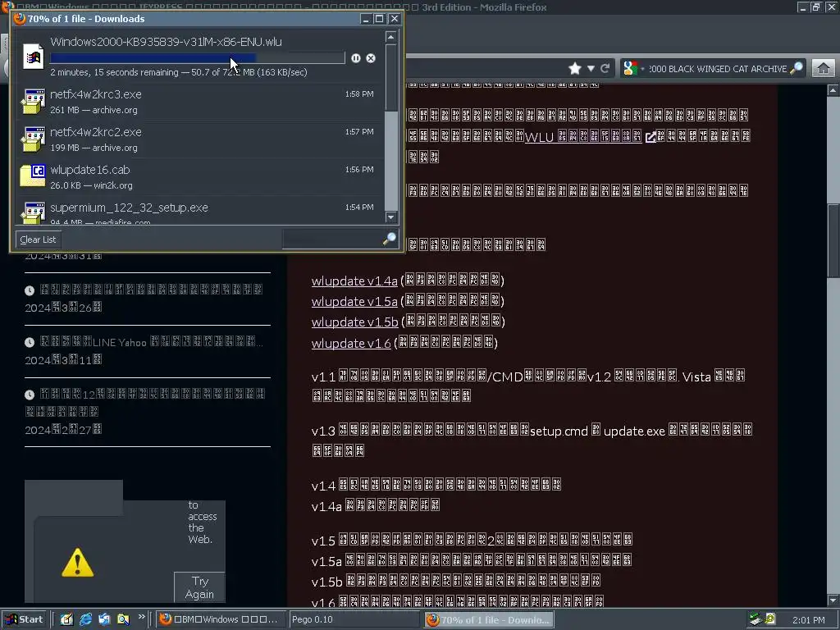
Task: Select the supermium_122_32_setup.exe file icon
Action: click(33, 212)
